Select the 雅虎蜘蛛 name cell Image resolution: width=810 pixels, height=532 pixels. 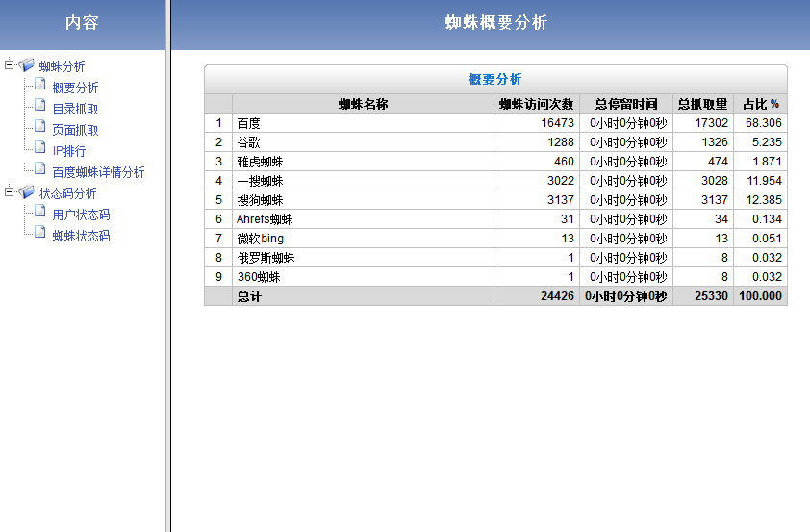pos(364,162)
